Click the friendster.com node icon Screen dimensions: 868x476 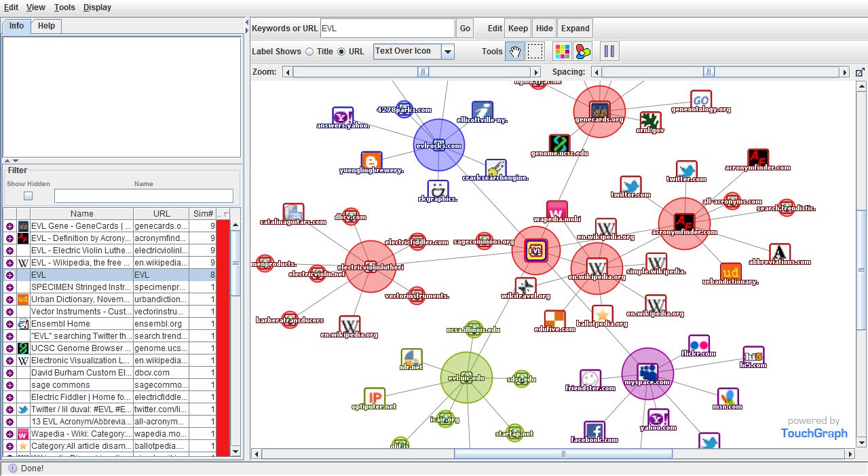coord(590,379)
